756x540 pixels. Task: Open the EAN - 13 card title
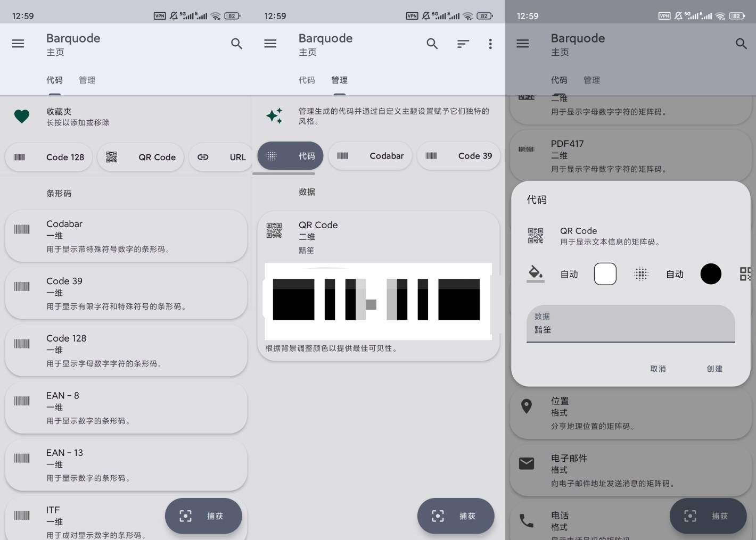[x=64, y=453]
